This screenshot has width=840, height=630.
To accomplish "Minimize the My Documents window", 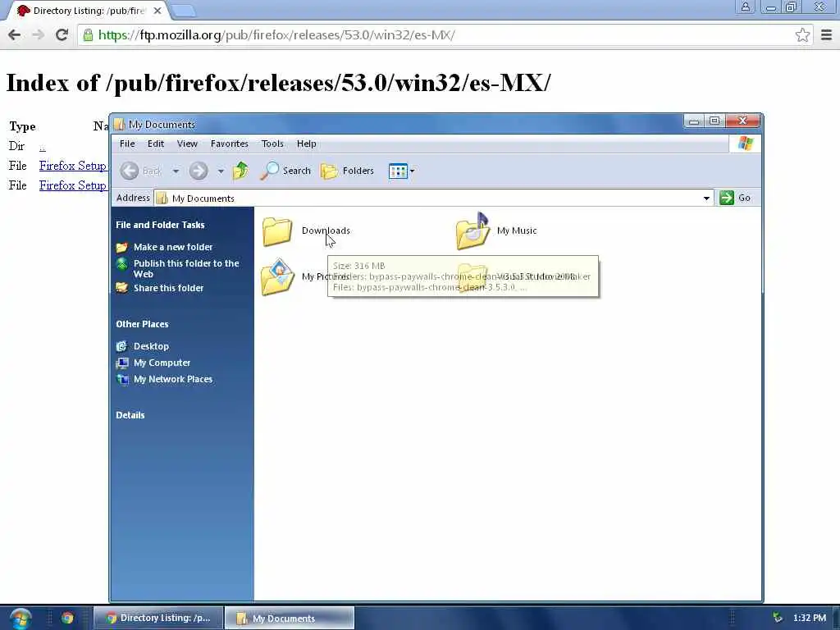I will (x=694, y=121).
